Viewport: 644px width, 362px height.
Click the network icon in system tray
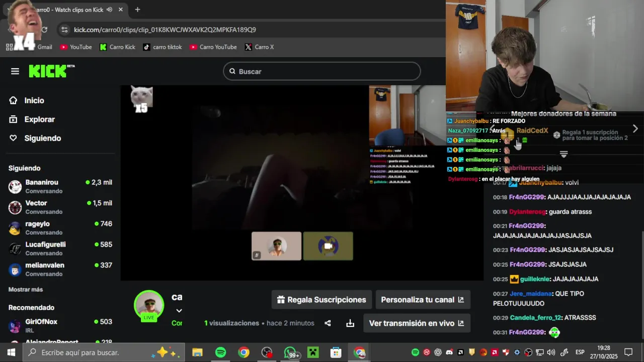tap(540, 352)
